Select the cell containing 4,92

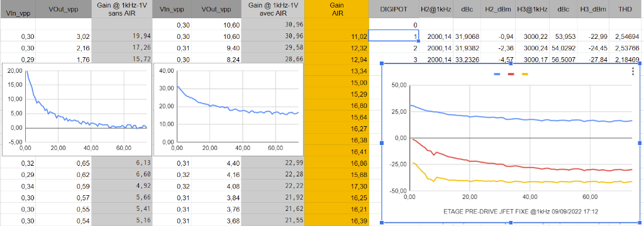[122, 186]
